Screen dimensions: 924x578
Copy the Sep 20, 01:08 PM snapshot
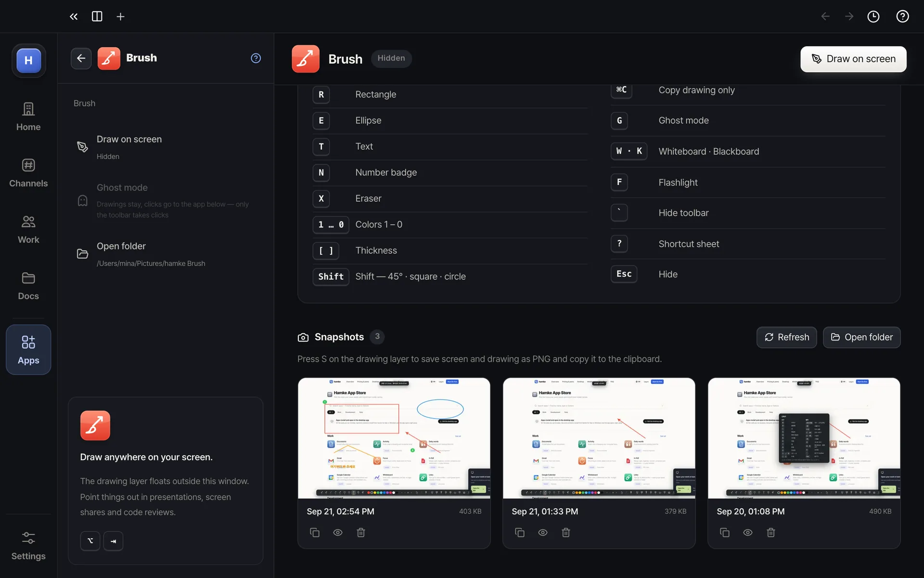[725, 532]
